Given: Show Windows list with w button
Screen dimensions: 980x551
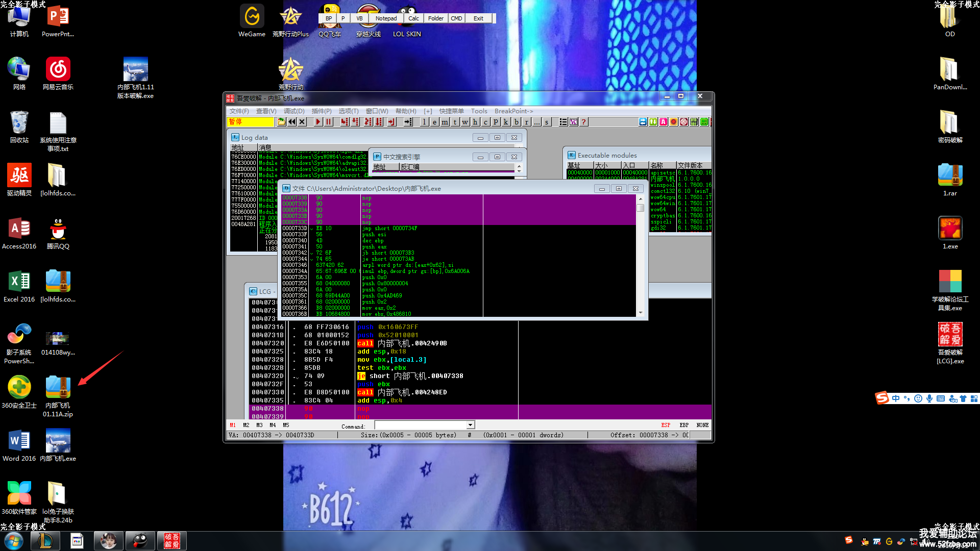Looking at the screenshot, I should (465, 122).
